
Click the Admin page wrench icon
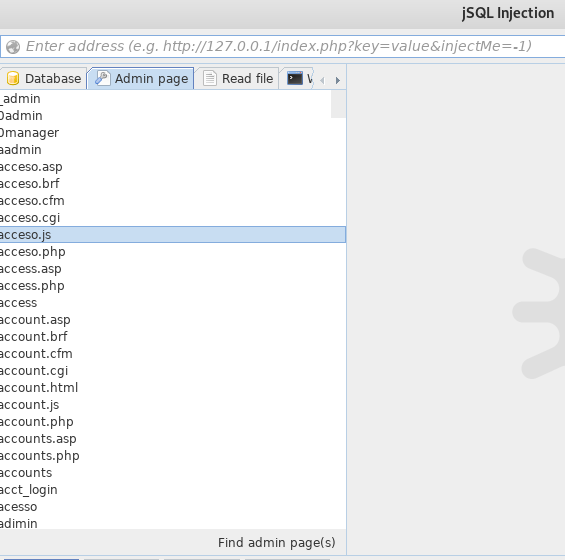tap(102, 78)
